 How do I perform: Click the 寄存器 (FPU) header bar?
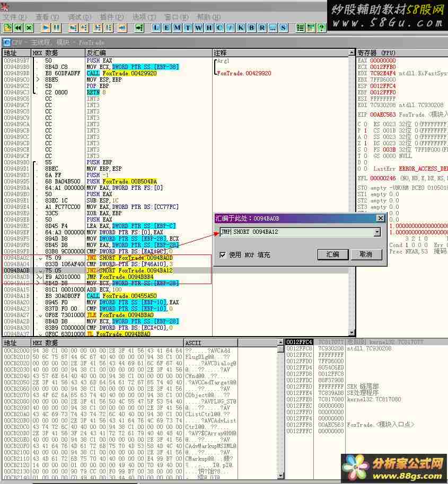pos(402,53)
